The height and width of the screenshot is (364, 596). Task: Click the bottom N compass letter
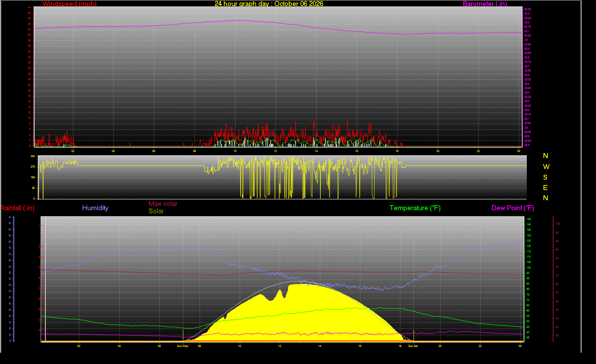pos(546,198)
